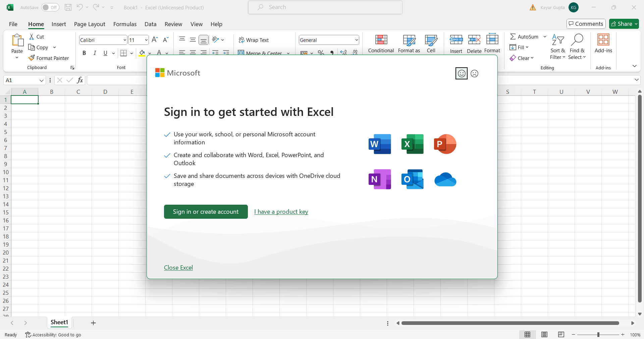Click the Paste clipboard icon
The width and height of the screenshot is (644, 339).
tap(17, 40)
